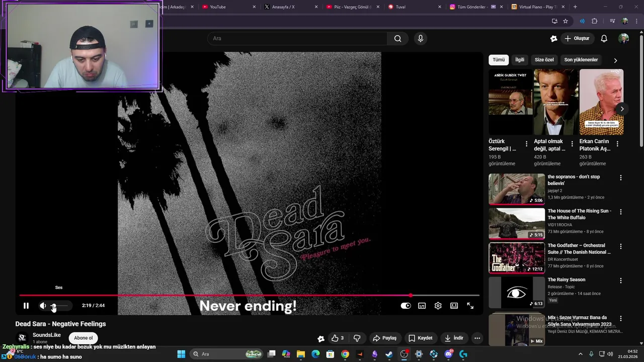Open options for the sopranos video
Screen dimensions: 644x362
[620, 177]
